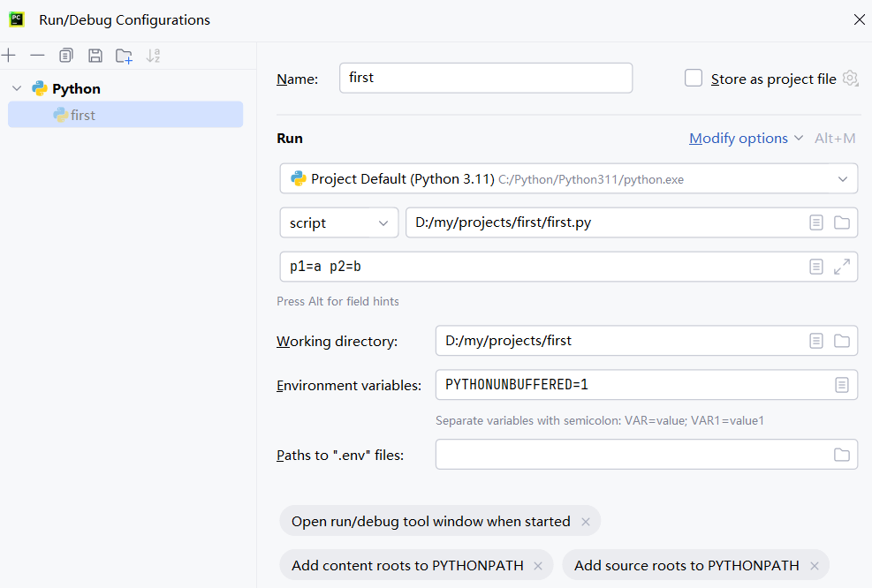Insert macro into script path field
Image resolution: width=872 pixels, height=588 pixels.
(x=815, y=222)
